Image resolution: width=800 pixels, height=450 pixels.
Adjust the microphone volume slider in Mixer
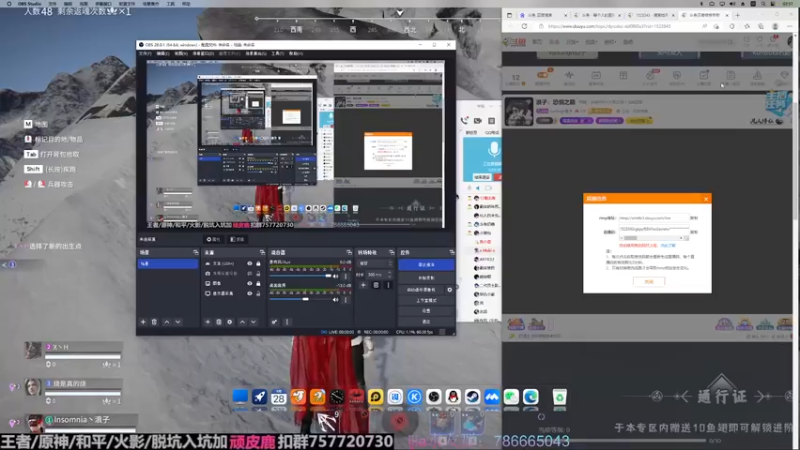[x=301, y=276]
